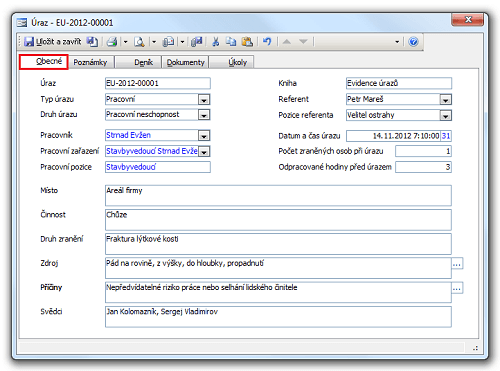Screen dimensions: 500x371
Task: Click the Druh zranění text area
Action: 278,244
